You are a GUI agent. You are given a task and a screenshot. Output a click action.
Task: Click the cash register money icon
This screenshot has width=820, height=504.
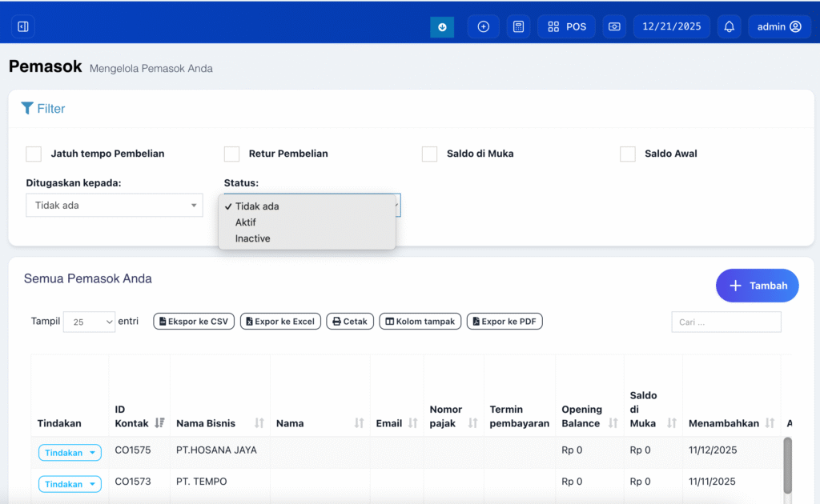(614, 26)
